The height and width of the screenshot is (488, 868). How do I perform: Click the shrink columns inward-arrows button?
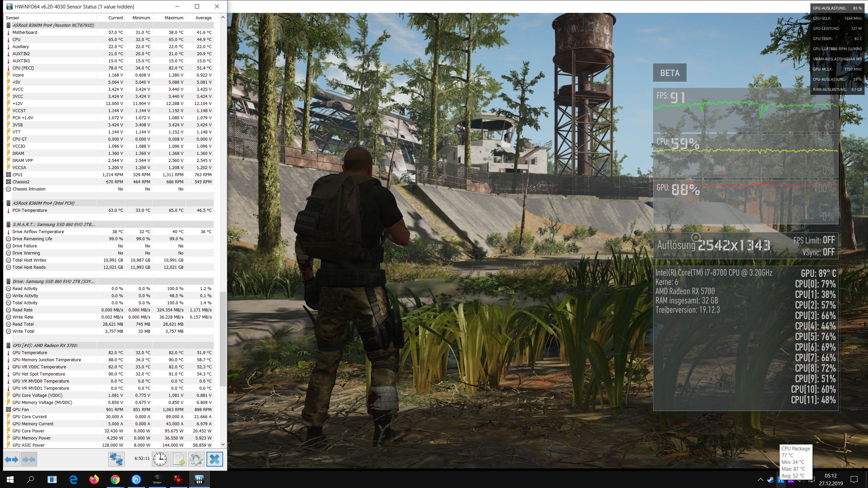(29, 460)
